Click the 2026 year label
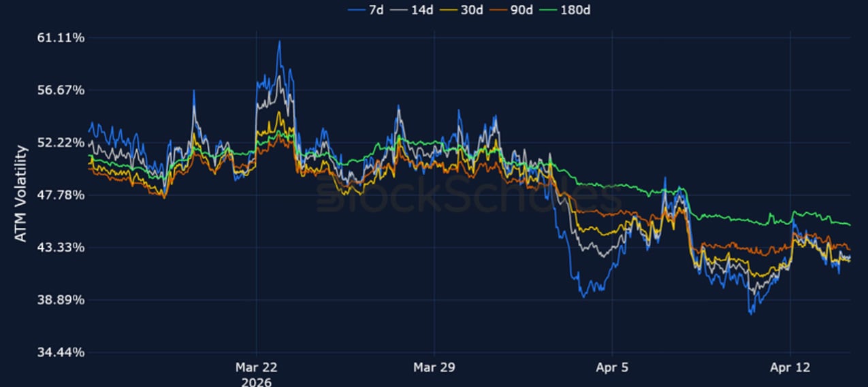This screenshot has width=868, height=387. 256,382
